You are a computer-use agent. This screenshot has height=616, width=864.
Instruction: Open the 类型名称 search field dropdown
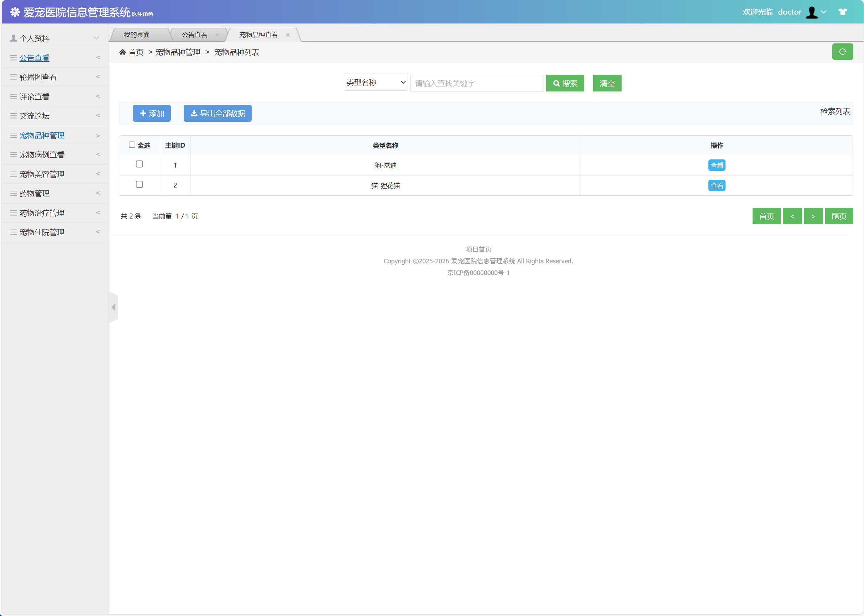click(x=375, y=83)
